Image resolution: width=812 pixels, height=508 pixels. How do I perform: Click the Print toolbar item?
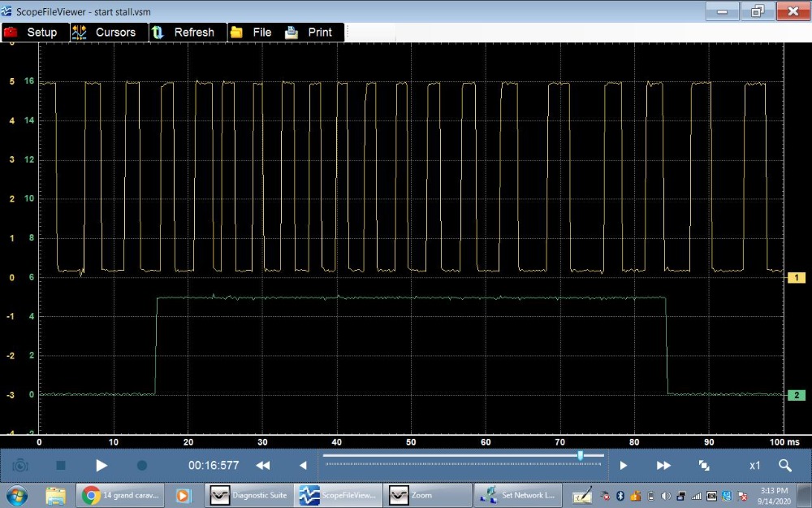coord(309,33)
